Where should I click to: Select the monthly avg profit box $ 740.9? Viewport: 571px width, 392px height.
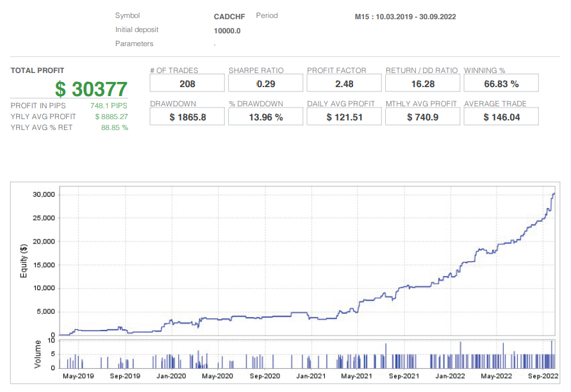pyautogui.click(x=422, y=117)
